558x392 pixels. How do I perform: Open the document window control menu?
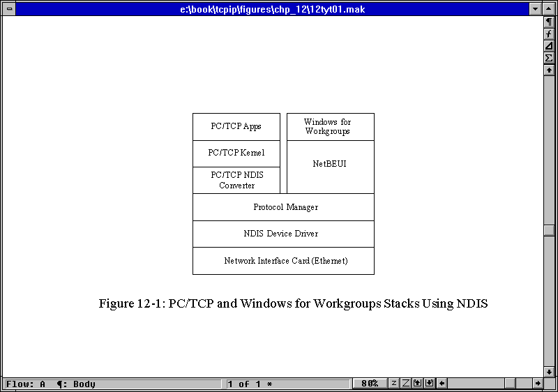pyautogui.click(x=8, y=9)
